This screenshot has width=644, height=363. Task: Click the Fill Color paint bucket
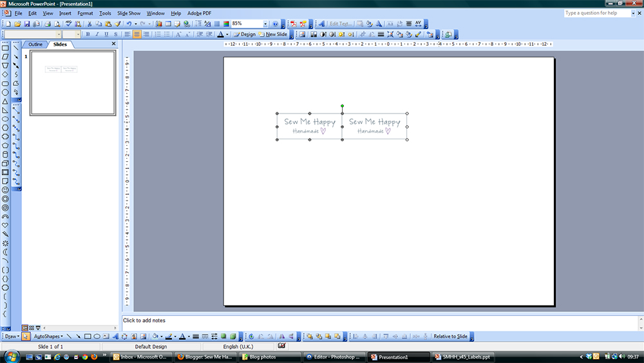(x=155, y=337)
